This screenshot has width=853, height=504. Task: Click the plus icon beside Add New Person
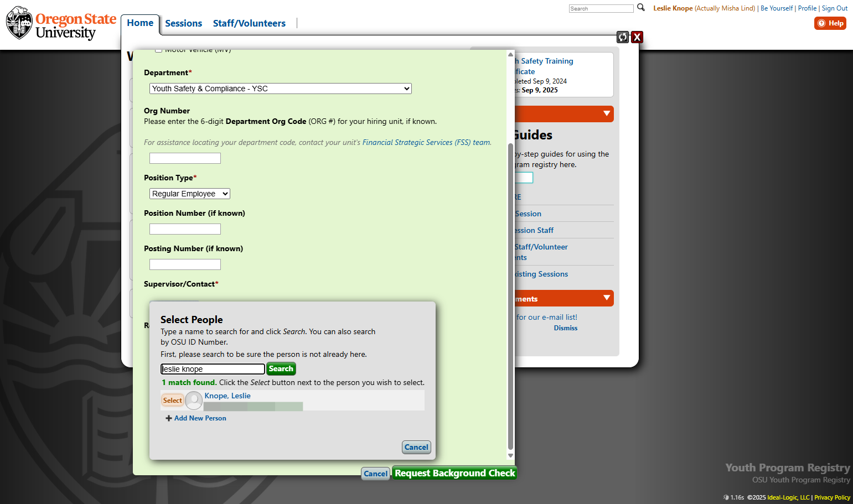pyautogui.click(x=169, y=418)
